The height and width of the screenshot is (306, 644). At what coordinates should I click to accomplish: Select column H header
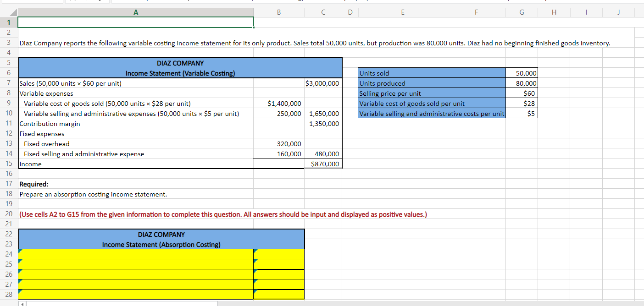[x=554, y=13]
